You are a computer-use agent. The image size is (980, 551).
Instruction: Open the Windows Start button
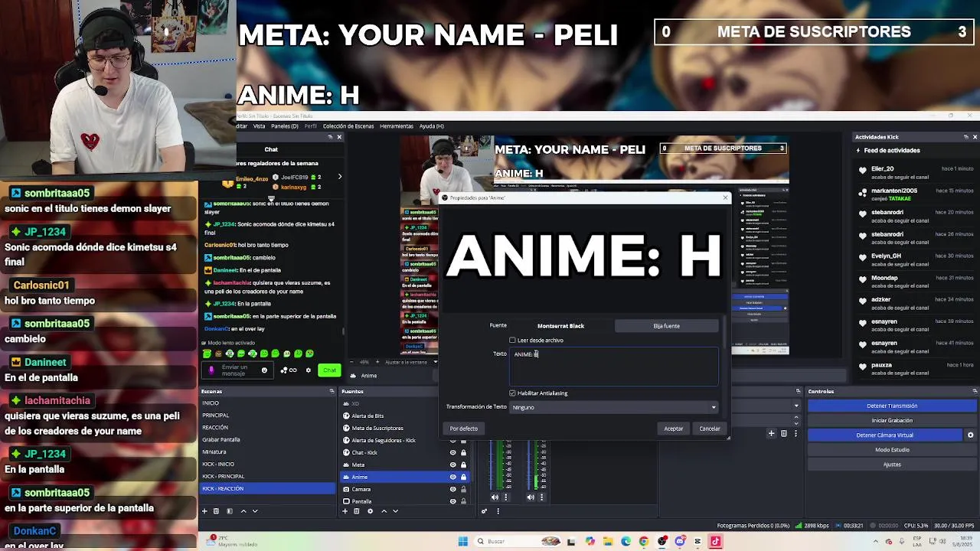click(462, 541)
